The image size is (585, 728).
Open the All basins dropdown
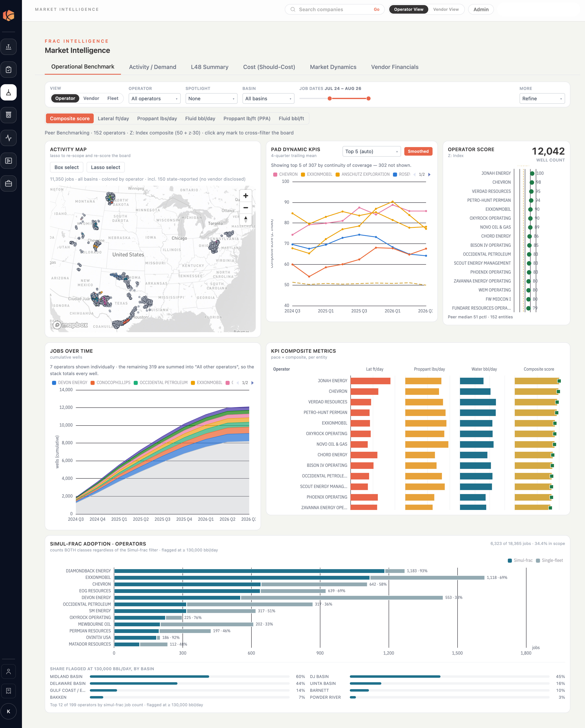[268, 99]
